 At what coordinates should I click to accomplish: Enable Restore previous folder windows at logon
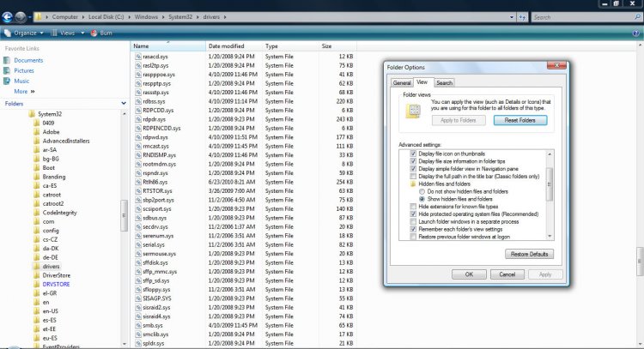(x=413, y=237)
